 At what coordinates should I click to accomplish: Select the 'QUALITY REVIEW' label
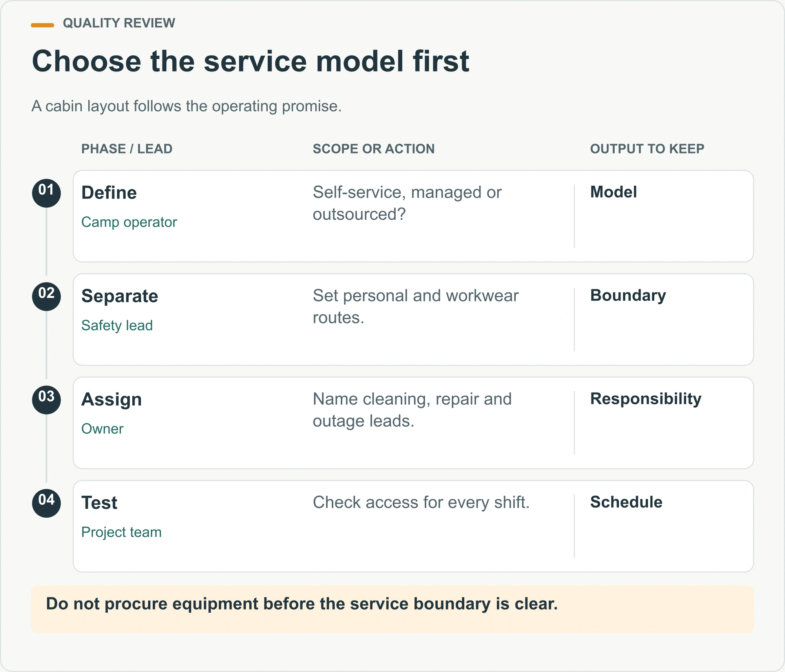coord(119,23)
